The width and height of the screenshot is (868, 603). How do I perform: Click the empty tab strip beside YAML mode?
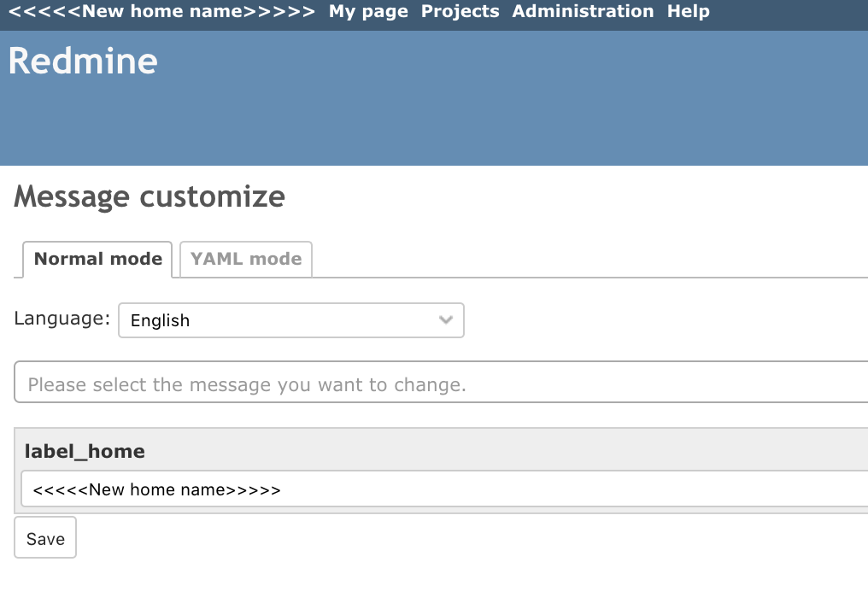(587, 259)
